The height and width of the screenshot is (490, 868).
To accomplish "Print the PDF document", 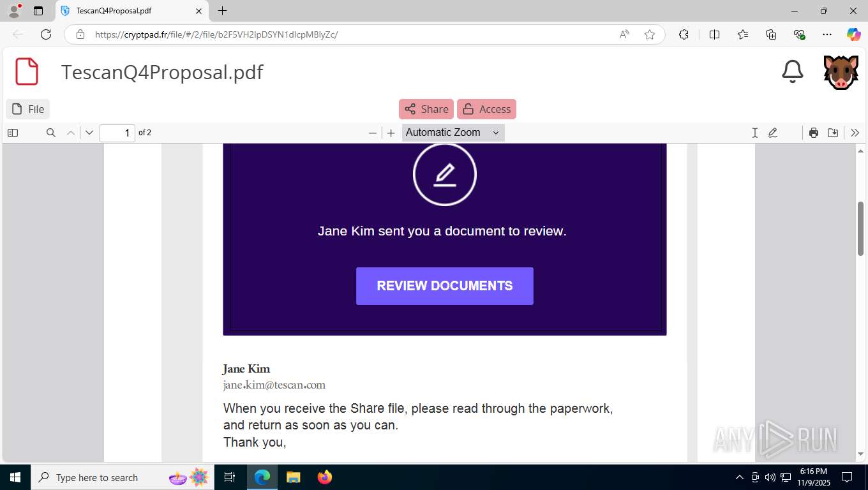I will coord(814,133).
